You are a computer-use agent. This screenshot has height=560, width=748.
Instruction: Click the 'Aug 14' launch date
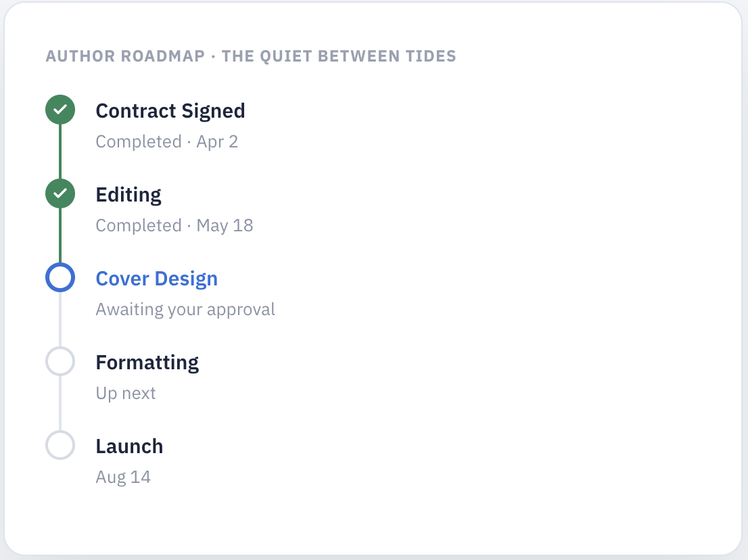tap(123, 477)
